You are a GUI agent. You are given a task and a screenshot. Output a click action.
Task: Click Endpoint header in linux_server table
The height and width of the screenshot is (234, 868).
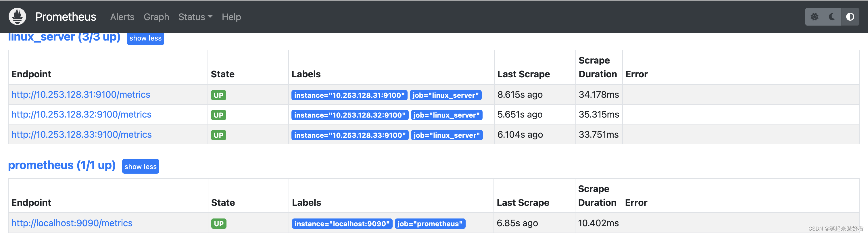[31, 74]
